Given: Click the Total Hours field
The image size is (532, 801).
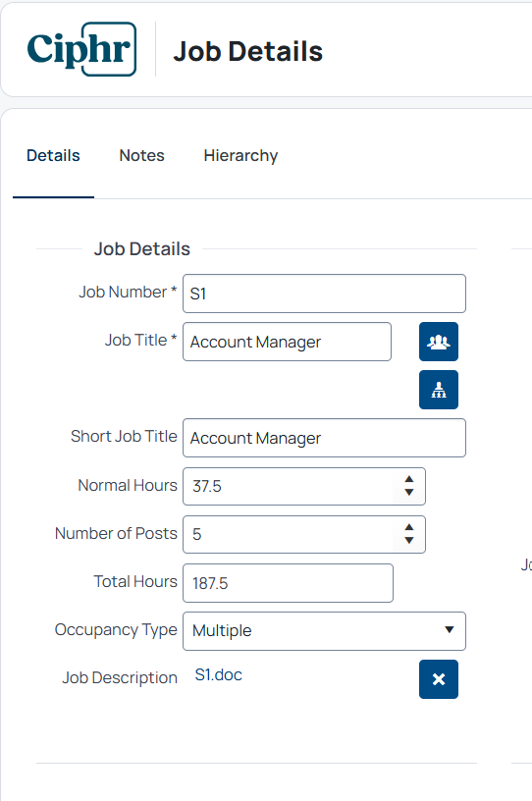Looking at the screenshot, I should tap(288, 583).
